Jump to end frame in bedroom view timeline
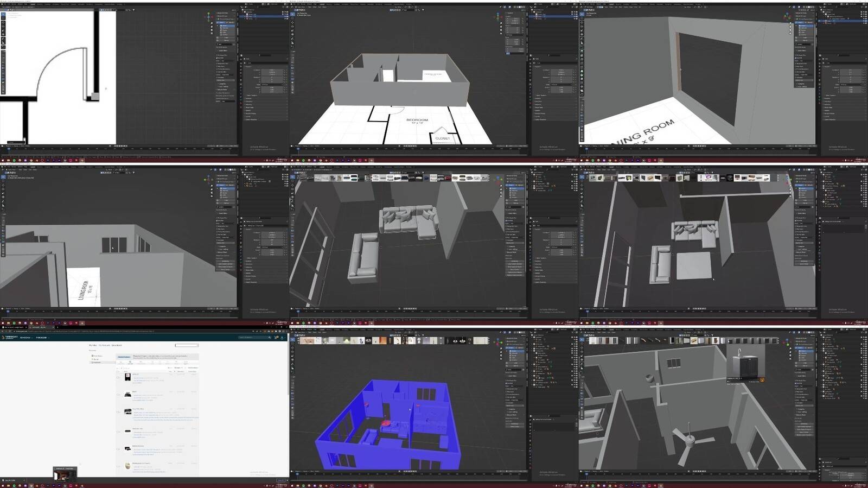868x488 pixels. click(416, 146)
